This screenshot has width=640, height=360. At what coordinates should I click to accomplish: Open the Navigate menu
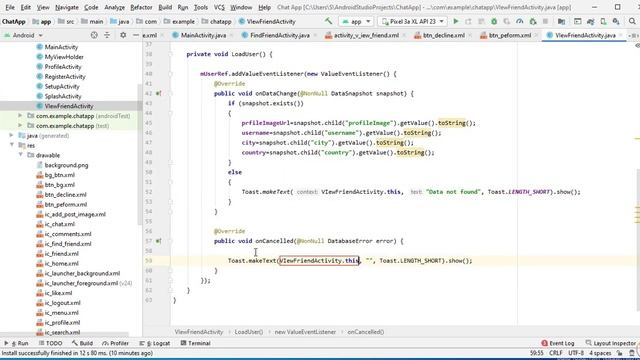[67, 7]
